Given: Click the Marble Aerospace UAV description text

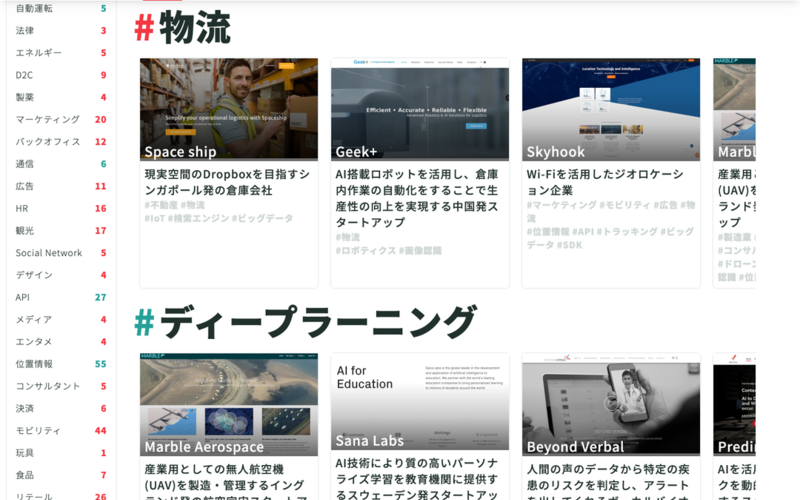Looking at the screenshot, I should pyautogui.click(x=224, y=481).
